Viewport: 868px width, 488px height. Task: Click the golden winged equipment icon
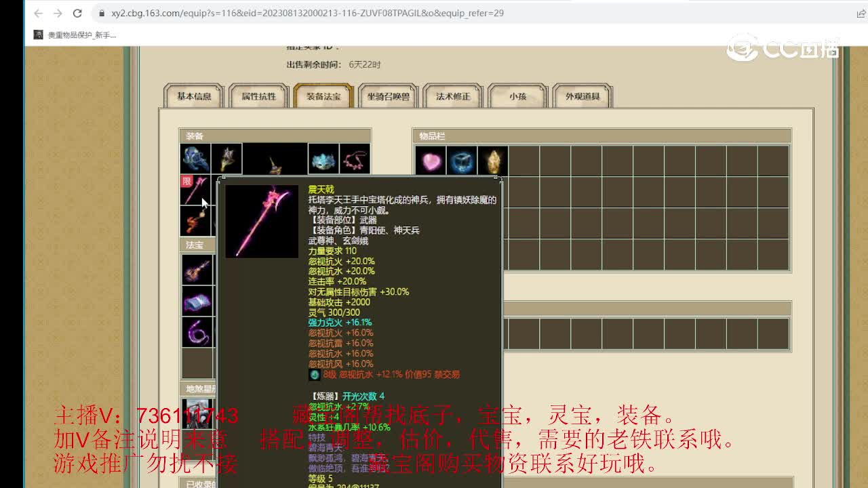click(x=226, y=159)
